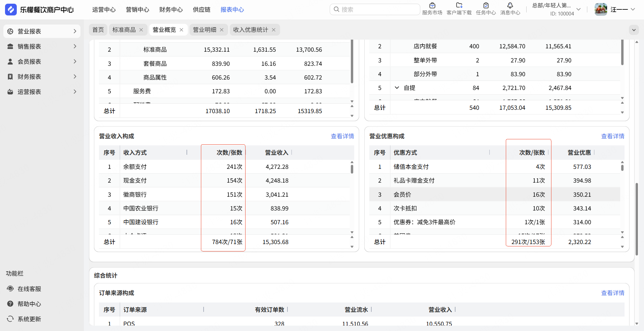Click the 系统更新 system update icon
This screenshot has width=644, height=331.
coord(10,319)
